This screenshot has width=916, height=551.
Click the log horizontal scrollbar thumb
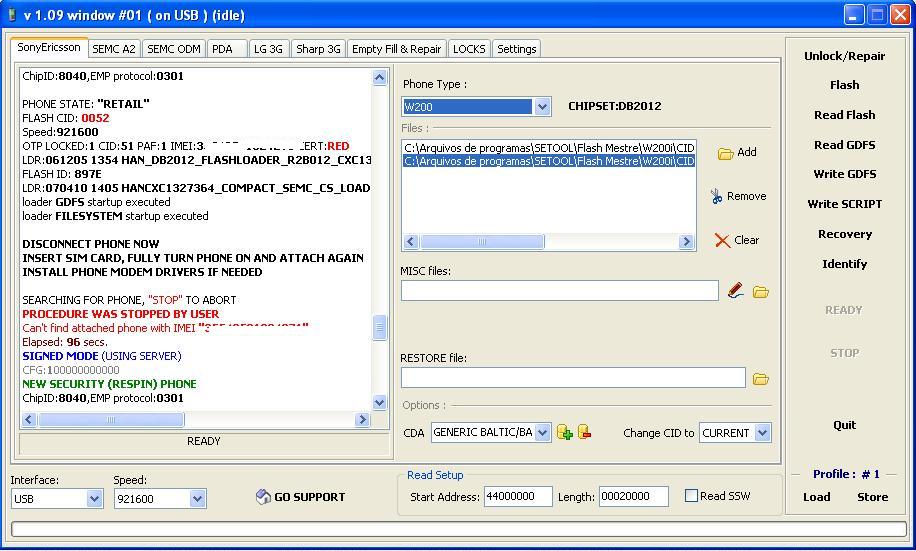coord(111,420)
